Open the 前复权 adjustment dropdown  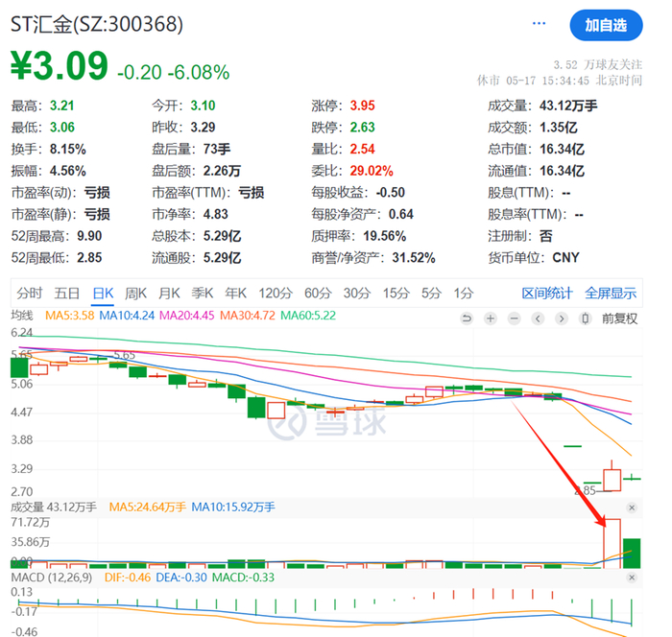point(620,318)
